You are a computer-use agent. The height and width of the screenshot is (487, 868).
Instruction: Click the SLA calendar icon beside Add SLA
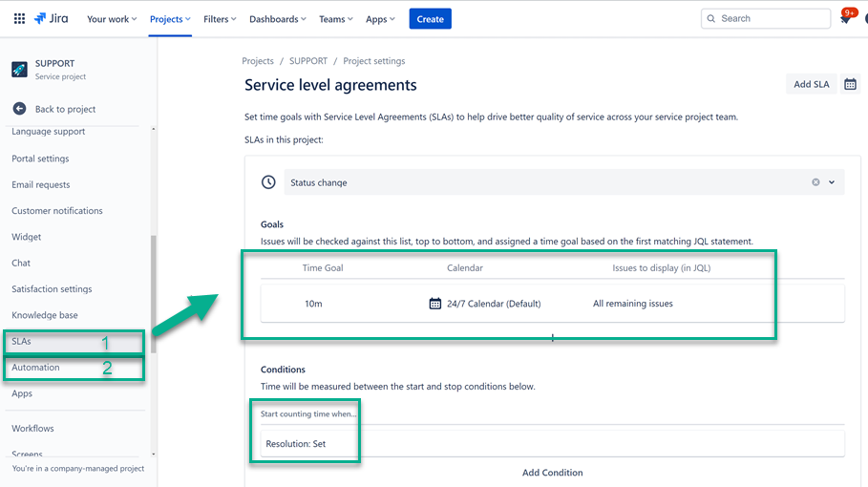pyautogui.click(x=850, y=84)
